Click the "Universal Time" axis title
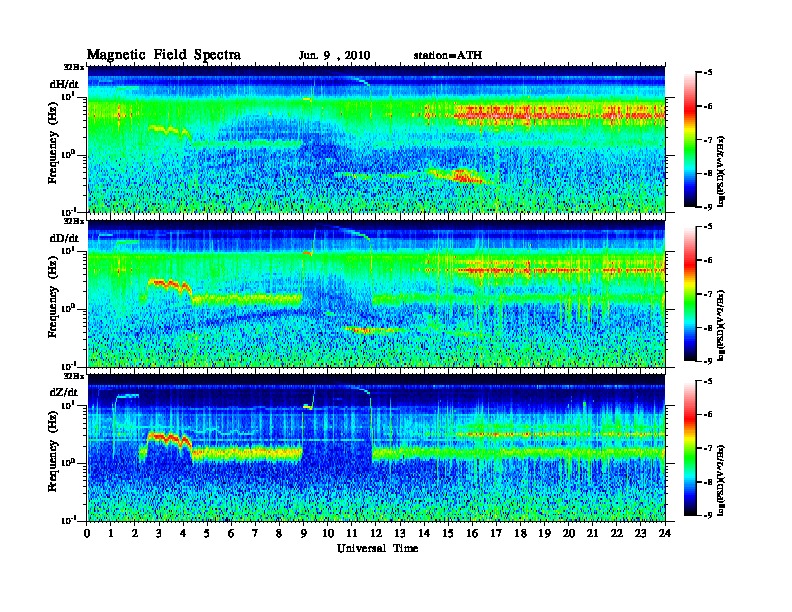This screenshot has height=612, width=792. (x=377, y=548)
